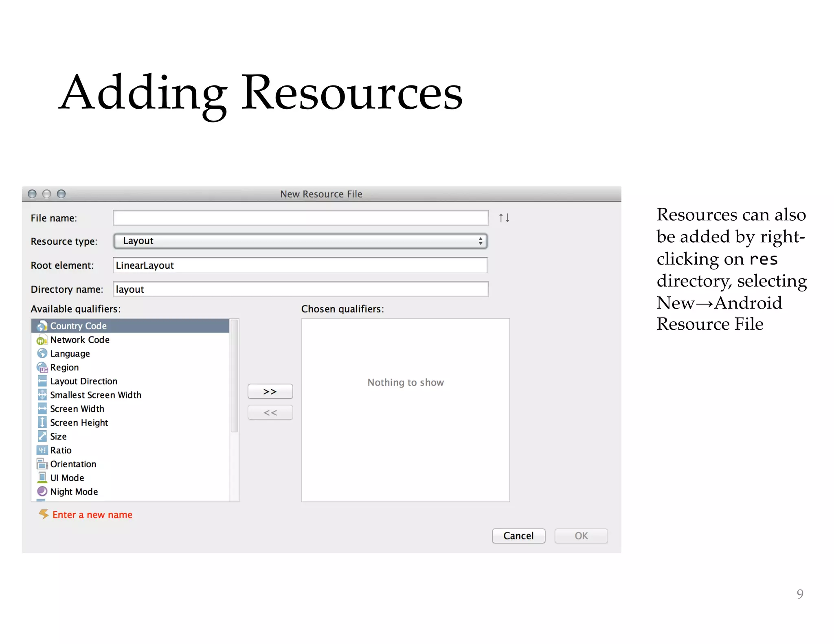Click the Country Code qualifier icon
The image size is (834, 644).
pyautogui.click(x=42, y=326)
